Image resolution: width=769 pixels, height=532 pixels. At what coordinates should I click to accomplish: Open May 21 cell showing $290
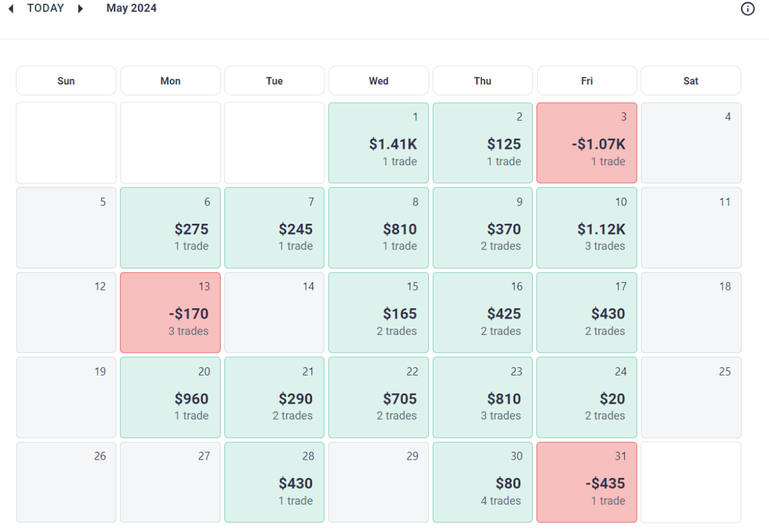(x=275, y=397)
